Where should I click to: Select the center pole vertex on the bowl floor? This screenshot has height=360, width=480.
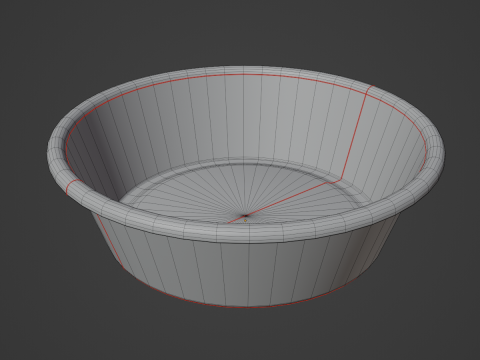246,216
